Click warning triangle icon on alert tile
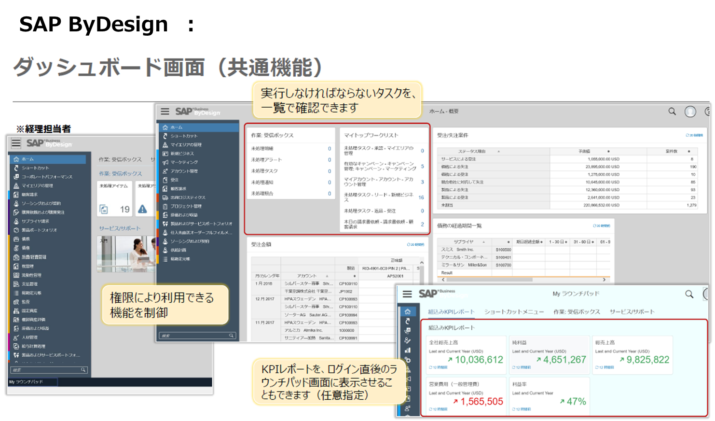The image size is (715, 421). (x=143, y=209)
